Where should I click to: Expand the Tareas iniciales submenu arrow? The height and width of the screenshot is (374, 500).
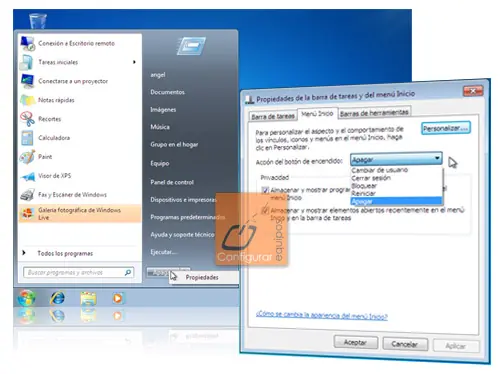click(134, 62)
